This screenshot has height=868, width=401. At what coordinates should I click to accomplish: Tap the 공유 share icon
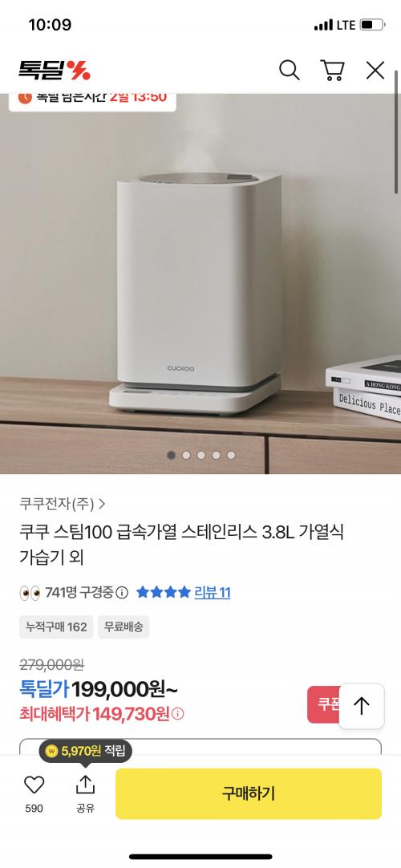tap(85, 785)
